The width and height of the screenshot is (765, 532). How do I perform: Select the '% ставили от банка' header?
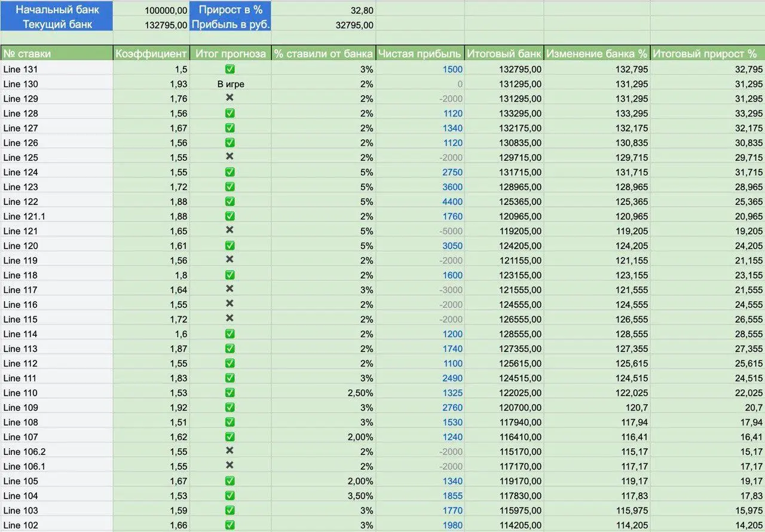[x=324, y=53]
